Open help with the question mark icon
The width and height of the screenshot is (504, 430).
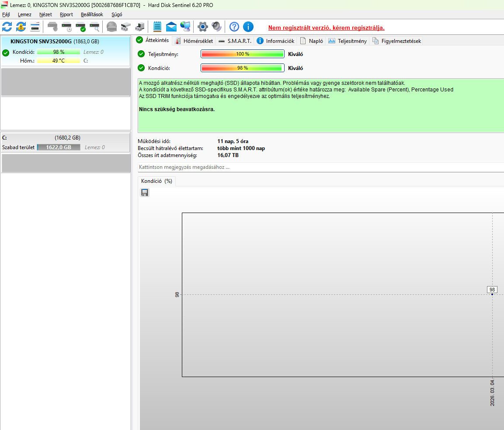[x=234, y=27]
